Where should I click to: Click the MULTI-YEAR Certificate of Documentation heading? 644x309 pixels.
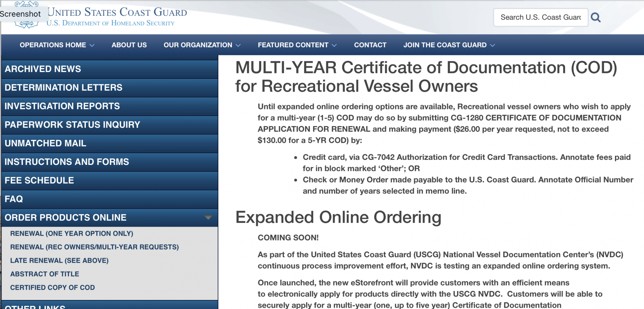point(426,77)
